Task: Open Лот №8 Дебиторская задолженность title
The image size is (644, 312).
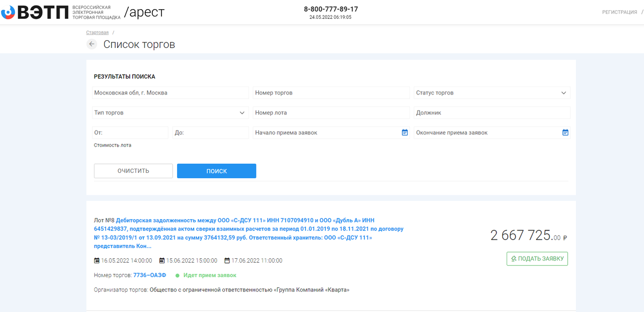Action: tap(248, 233)
